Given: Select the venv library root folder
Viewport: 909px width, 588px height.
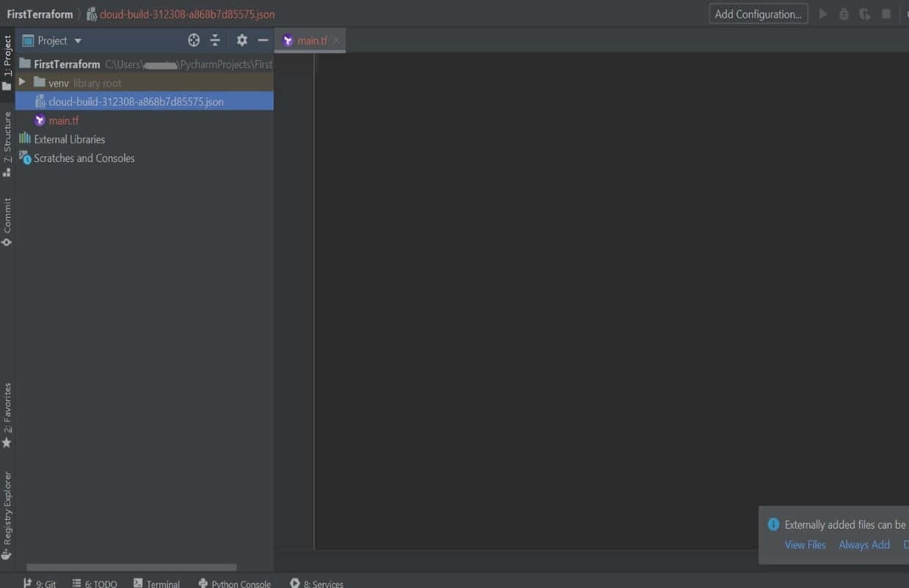Looking at the screenshot, I should (x=145, y=83).
